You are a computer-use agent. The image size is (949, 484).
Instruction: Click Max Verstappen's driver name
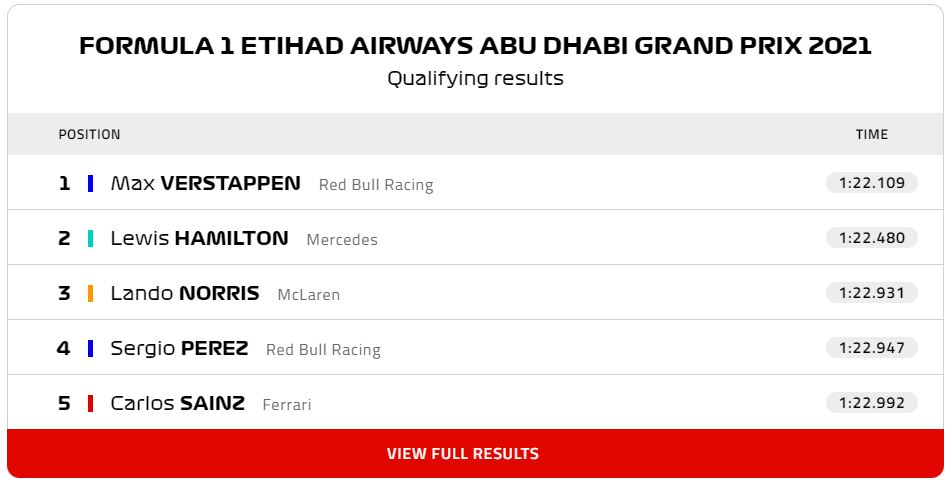(205, 183)
